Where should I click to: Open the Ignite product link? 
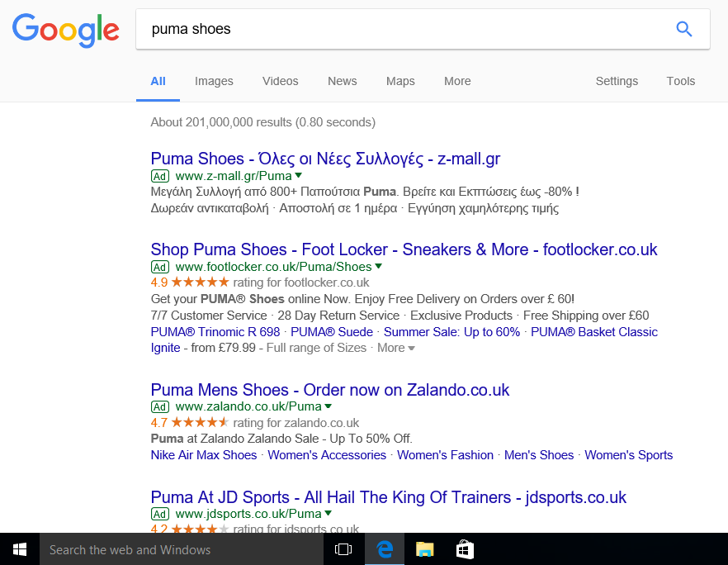click(165, 348)
